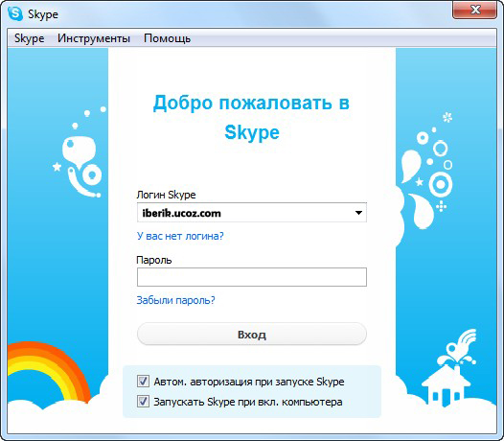
Task: Focus the Пароль password field
Action: pos(252,277)
